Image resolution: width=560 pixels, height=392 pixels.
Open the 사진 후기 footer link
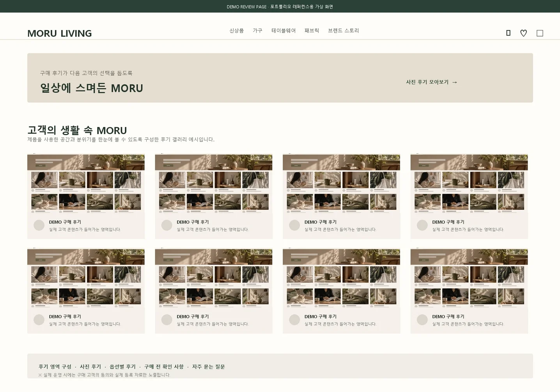[x=90, y=367]
